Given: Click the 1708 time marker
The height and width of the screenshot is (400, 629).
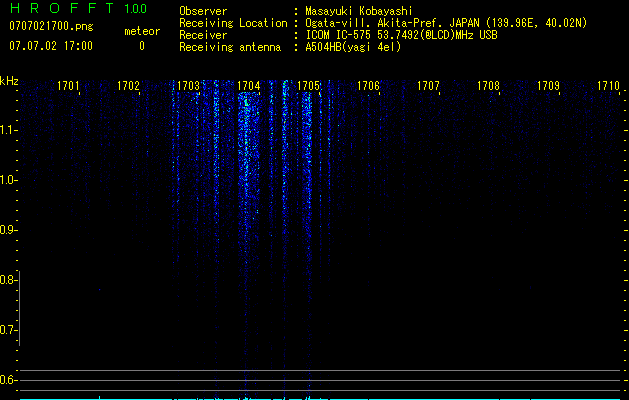Looking at the screenshot, I should pos(488,85).
